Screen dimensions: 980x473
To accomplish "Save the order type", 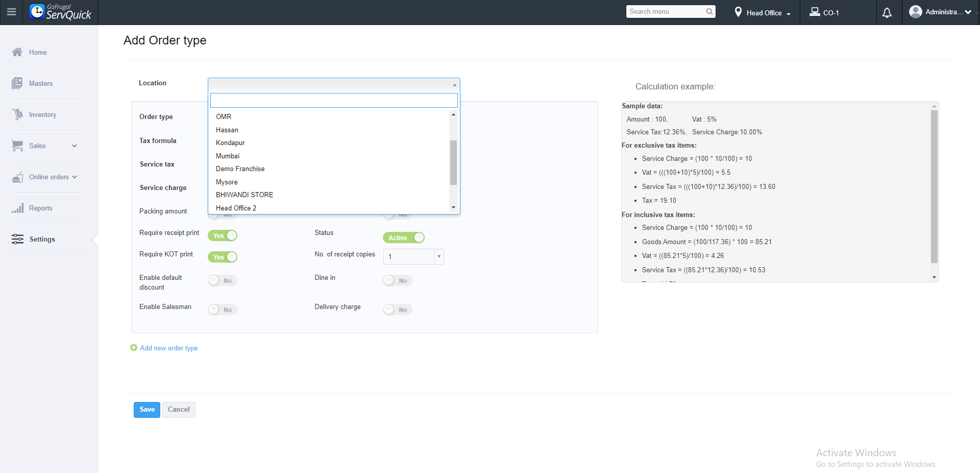I will [147, 410].
